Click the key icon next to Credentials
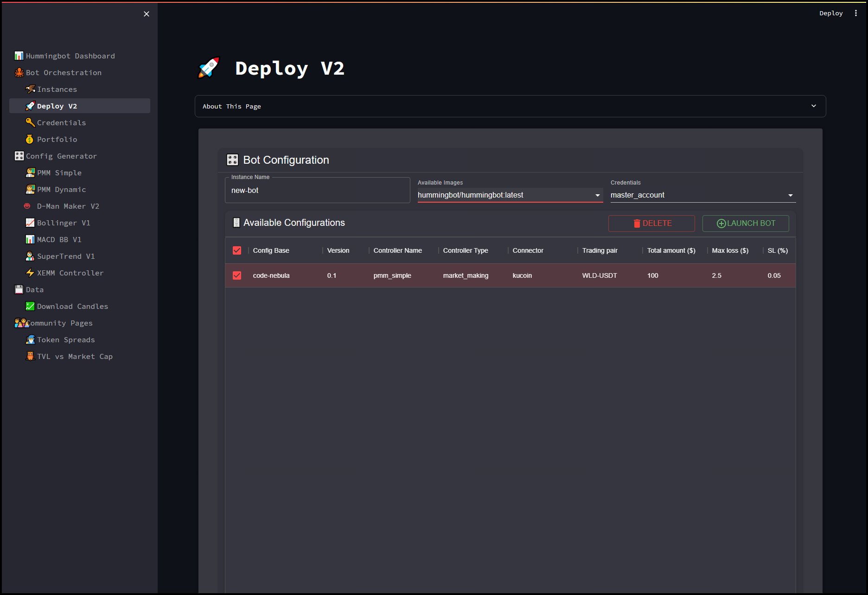 point(30,122)
